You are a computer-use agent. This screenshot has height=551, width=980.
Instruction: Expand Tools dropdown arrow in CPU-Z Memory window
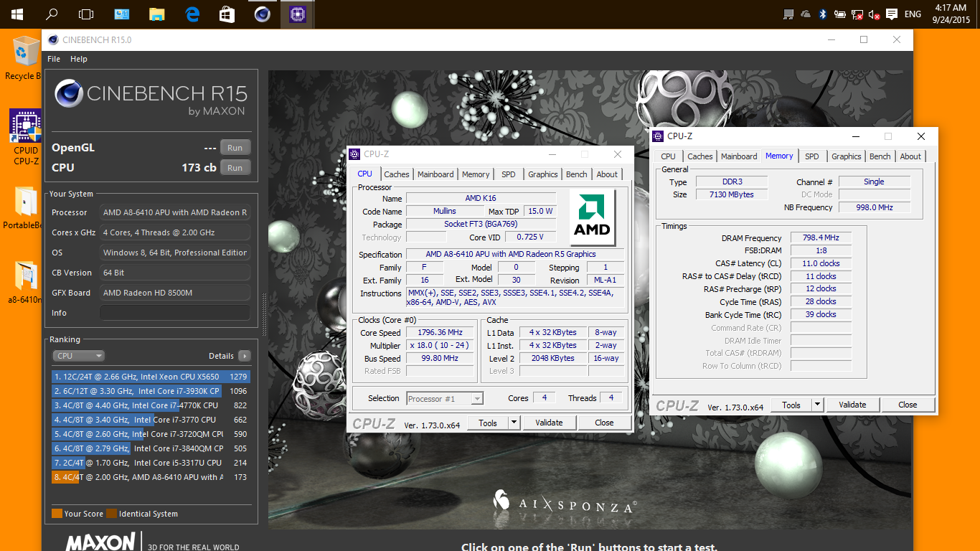817,405
